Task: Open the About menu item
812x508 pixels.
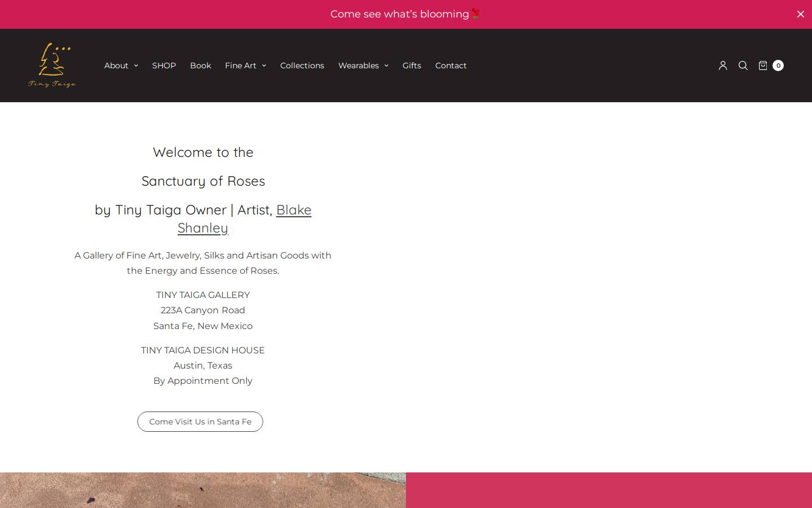Action: click(116, 65)
